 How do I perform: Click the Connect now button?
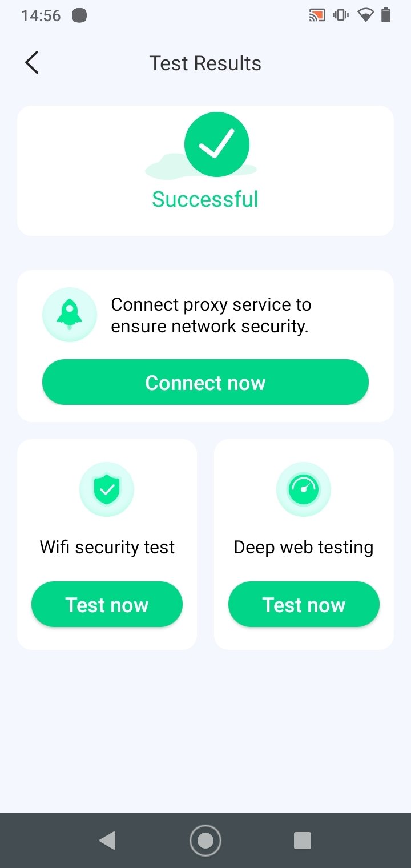pos(205,382)
